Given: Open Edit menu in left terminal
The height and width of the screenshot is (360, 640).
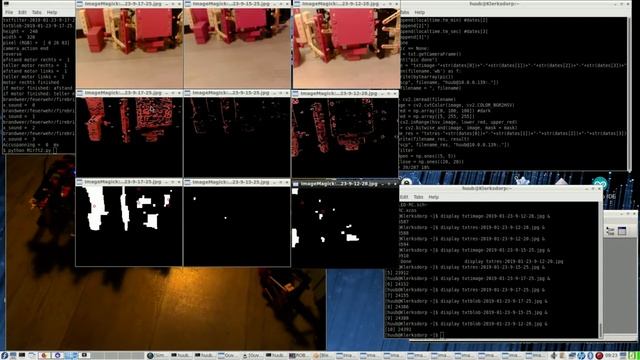Looking at the screenshot, I should click(x=22, y=12).
